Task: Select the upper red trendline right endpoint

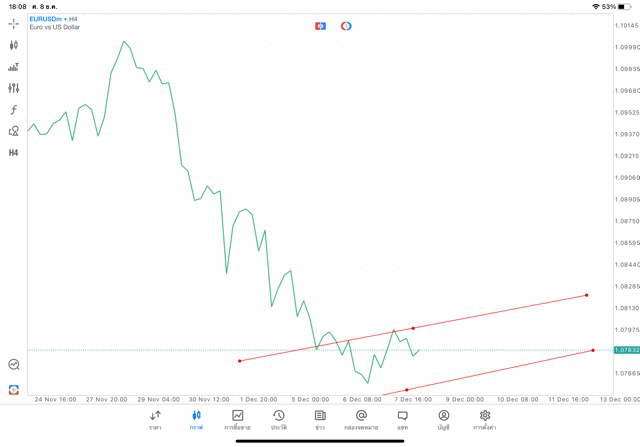Action: (587, 295)
